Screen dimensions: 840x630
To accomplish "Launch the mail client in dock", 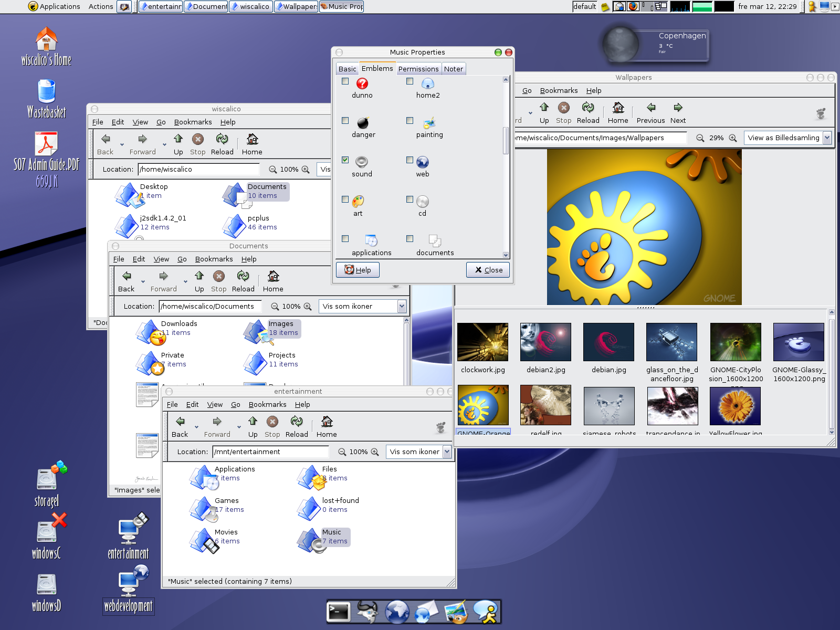I will (426, 612).
